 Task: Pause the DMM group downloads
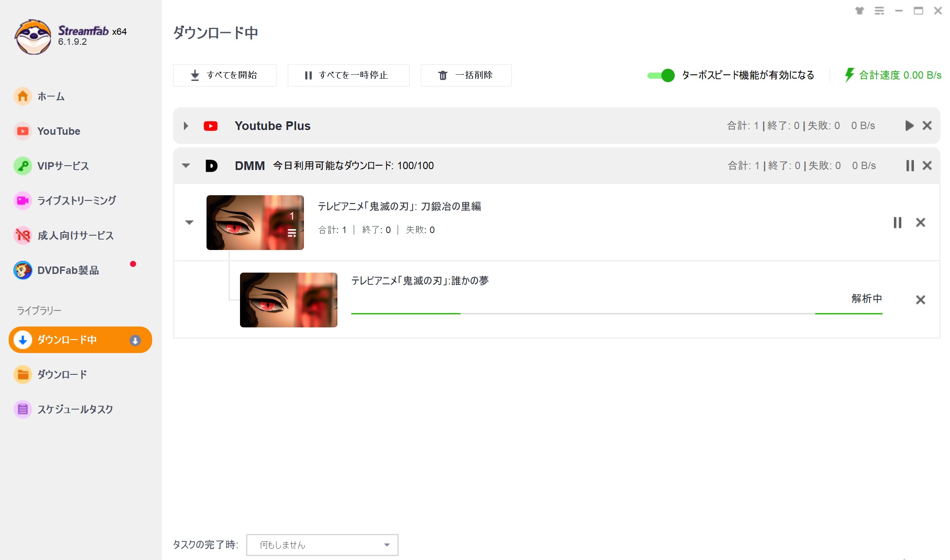click(910, 166)
